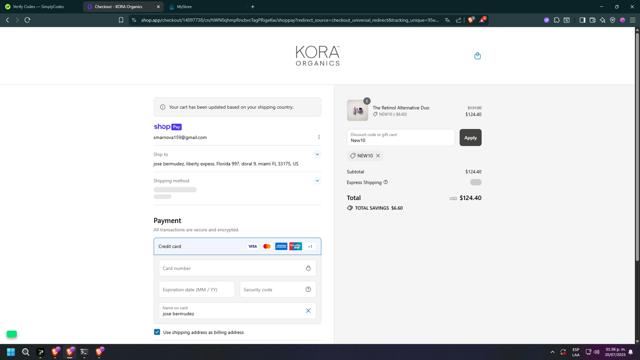Show additional card brands with +1
Viewport: 640px width, 360px height.
click(x=310, y=247)
